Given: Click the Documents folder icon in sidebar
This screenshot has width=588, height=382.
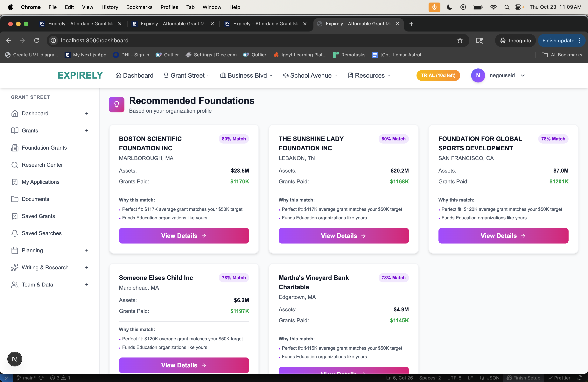Looking at the screenshot, I should pyautogui.click(x=15, y=199).
